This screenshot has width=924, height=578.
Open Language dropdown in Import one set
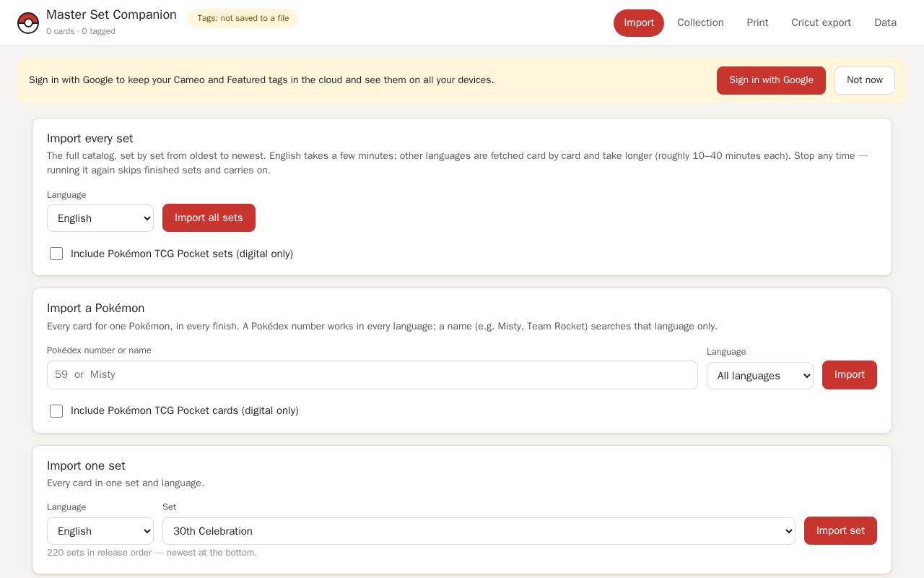tap(100, 531)
